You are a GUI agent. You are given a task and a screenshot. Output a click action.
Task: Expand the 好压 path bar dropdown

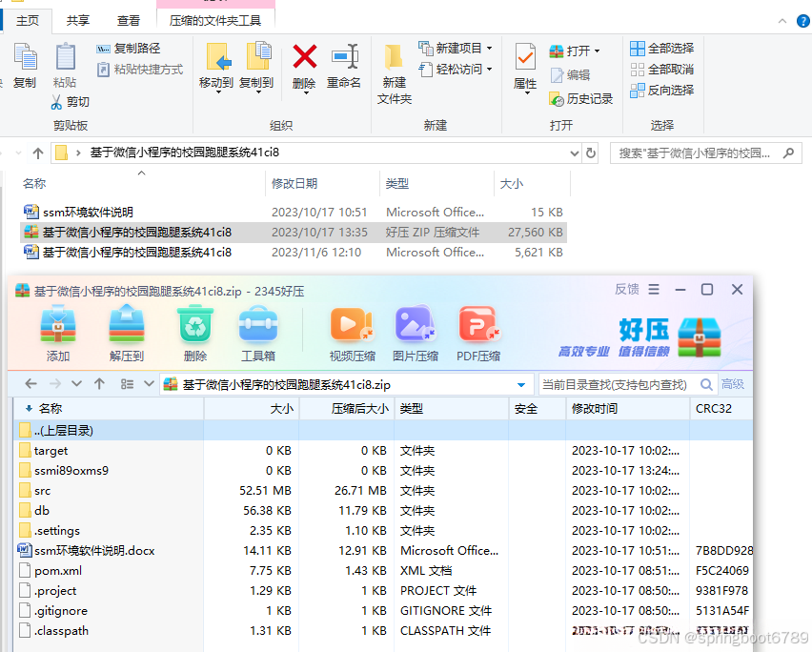pos(521,385)
